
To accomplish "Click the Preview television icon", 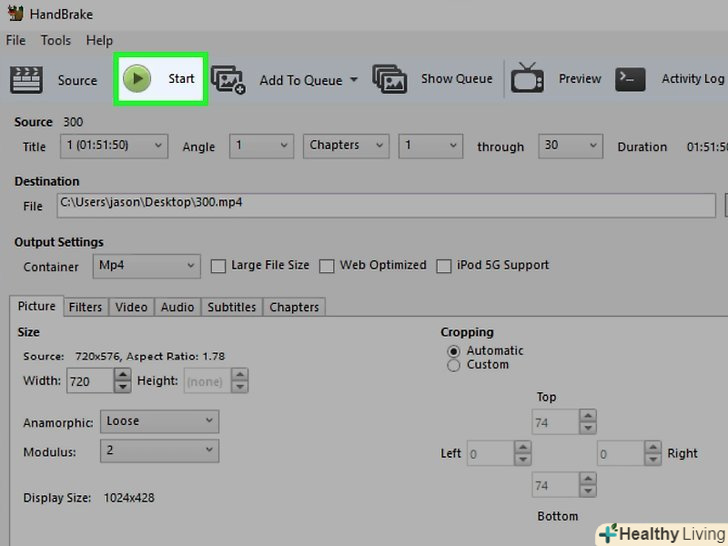I will click(x=527, y=78).
